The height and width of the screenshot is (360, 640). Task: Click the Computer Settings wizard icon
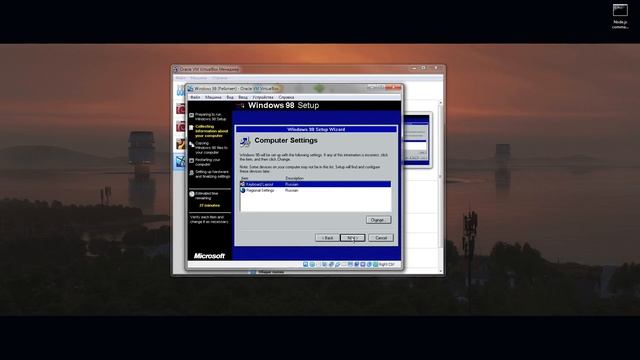tap(245, 142)
